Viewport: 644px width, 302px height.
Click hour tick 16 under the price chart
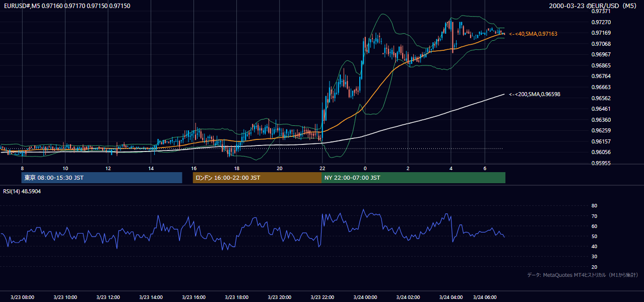[194, 168]
